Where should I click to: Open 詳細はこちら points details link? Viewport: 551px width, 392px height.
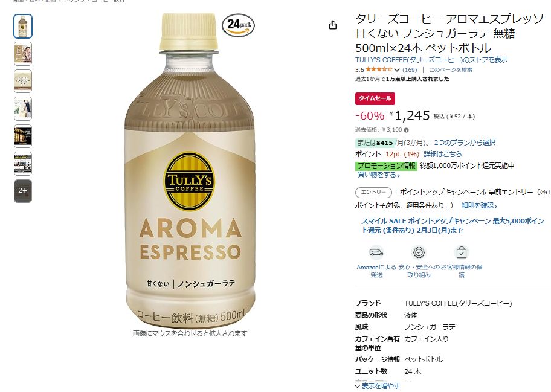click(443, 154)
